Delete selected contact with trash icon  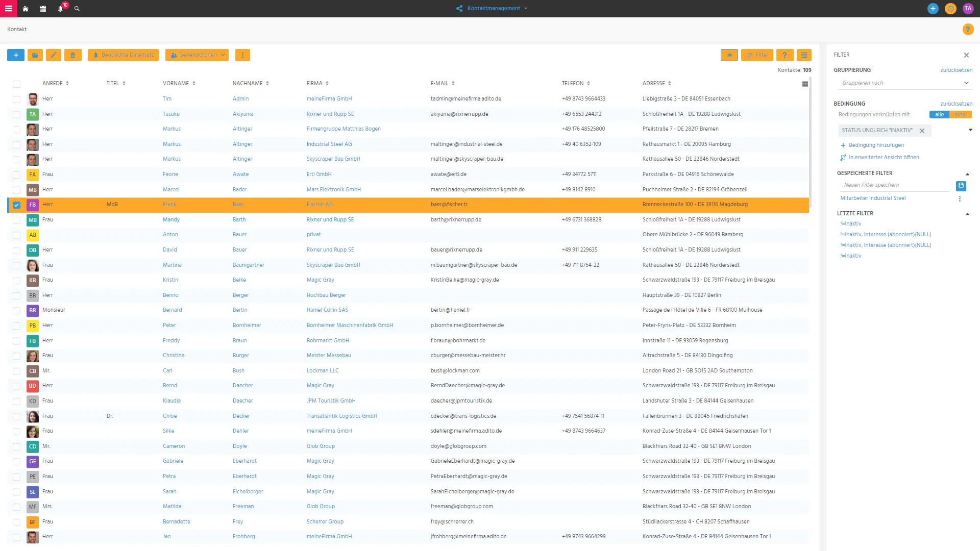(x=72, y=55)
